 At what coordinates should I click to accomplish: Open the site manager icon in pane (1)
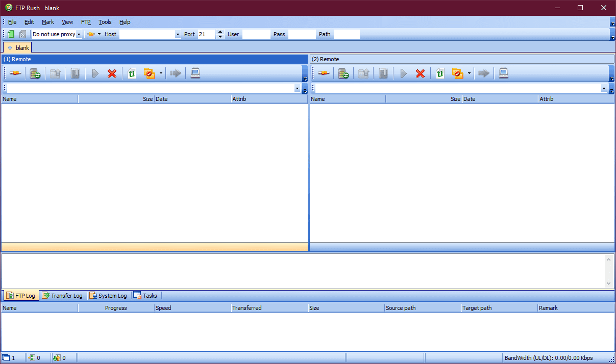pyautogui.click(x=35, y=74)
